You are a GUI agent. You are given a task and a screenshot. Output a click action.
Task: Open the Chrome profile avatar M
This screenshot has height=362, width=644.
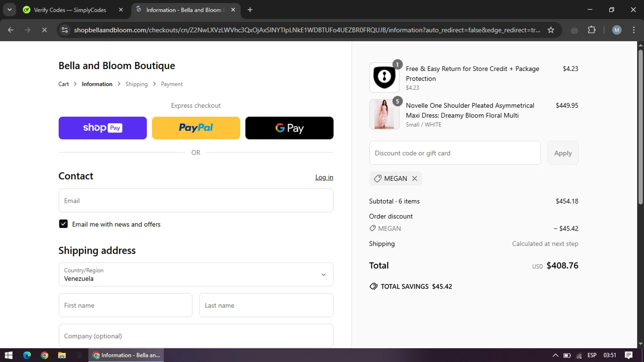[617, 30]
